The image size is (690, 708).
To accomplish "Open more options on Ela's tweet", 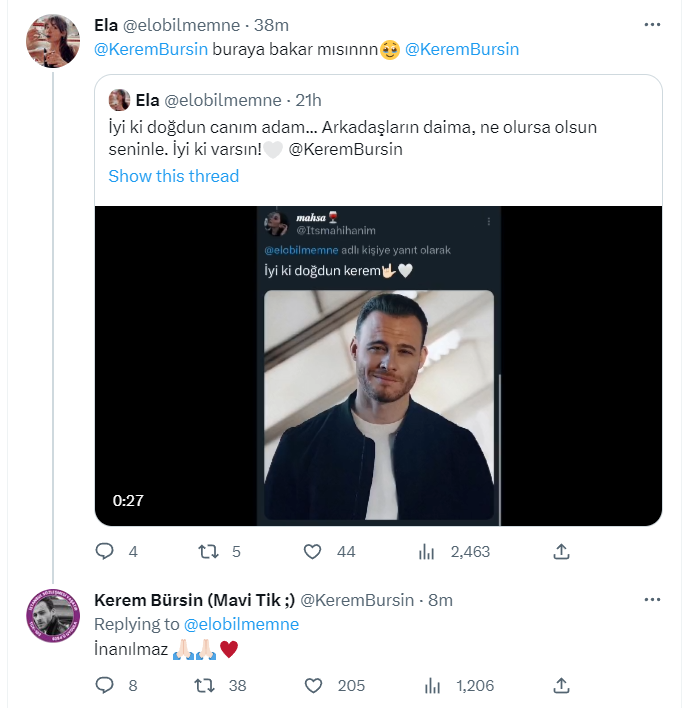I will click(652, 23).
